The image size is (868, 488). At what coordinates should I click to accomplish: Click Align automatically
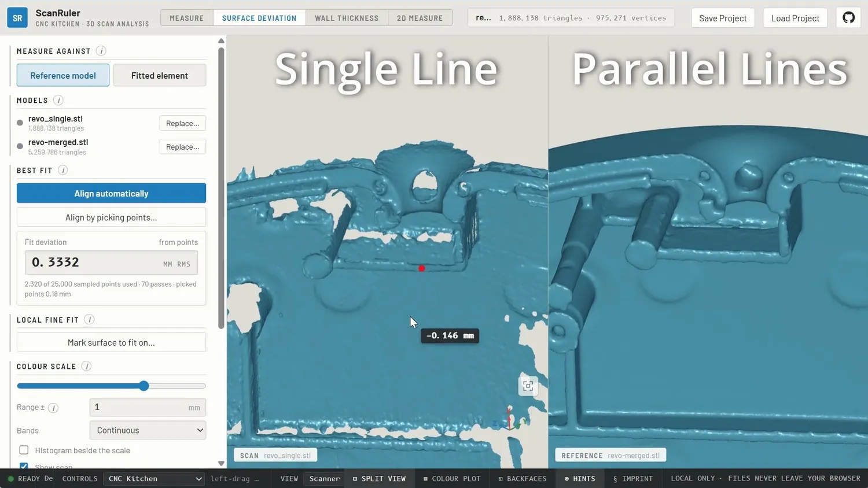(111, 193)
